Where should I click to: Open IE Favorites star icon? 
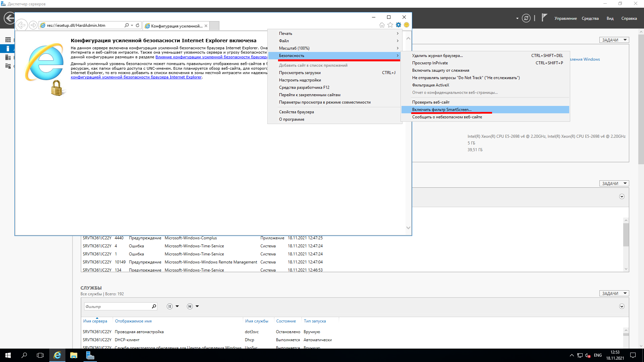tap(390, 25)
